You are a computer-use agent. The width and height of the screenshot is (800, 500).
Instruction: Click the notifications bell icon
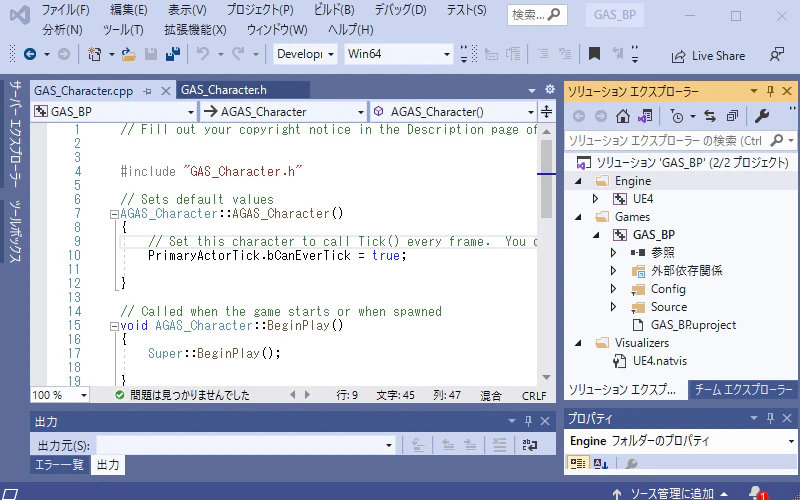pyautogui.click(x=757, y=493)
